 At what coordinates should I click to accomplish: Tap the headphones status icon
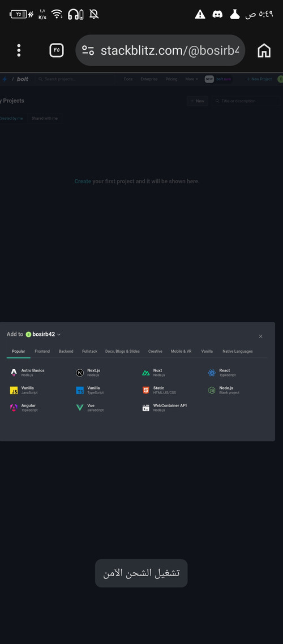coord(76,14)
